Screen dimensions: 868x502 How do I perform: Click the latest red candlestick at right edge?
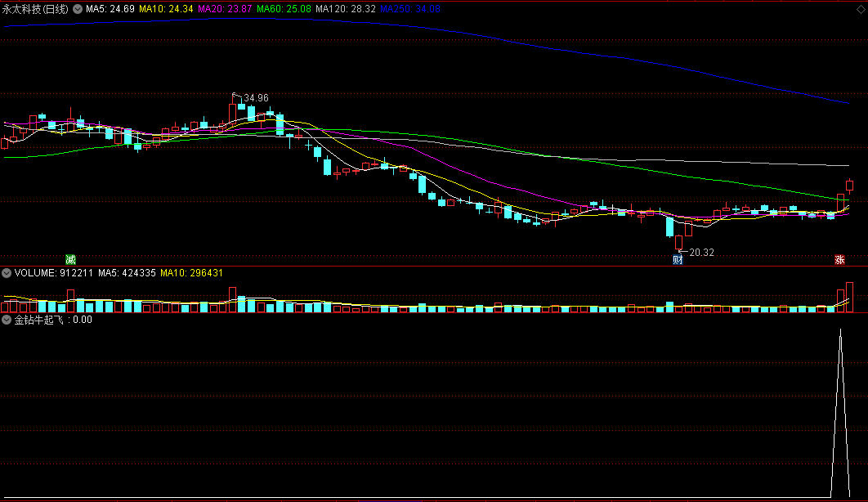(x=850, y=186)
